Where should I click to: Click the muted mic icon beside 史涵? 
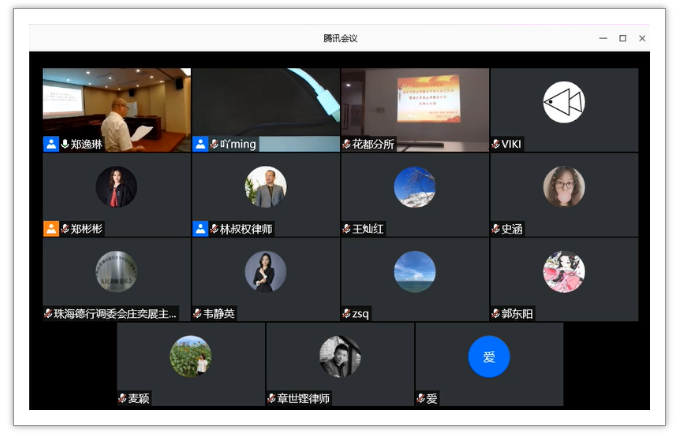pyautogui.click(x=495, y=228)
